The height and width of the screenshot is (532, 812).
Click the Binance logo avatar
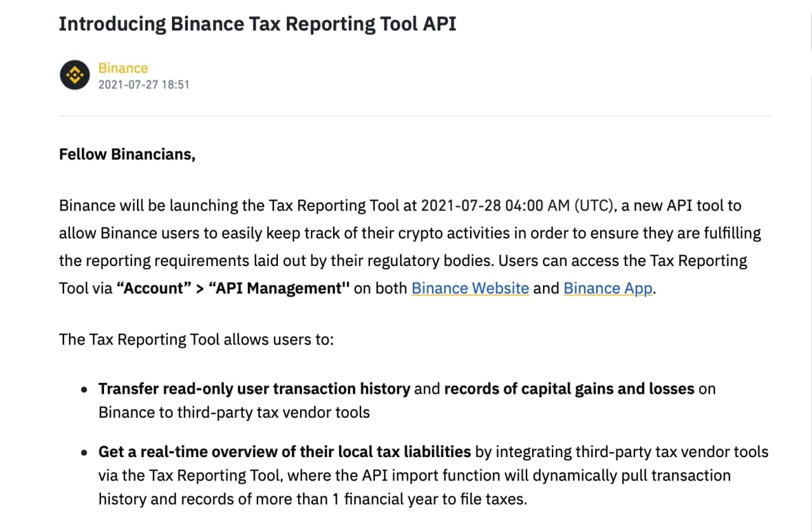pyautogui.click(x=75, y=76)
